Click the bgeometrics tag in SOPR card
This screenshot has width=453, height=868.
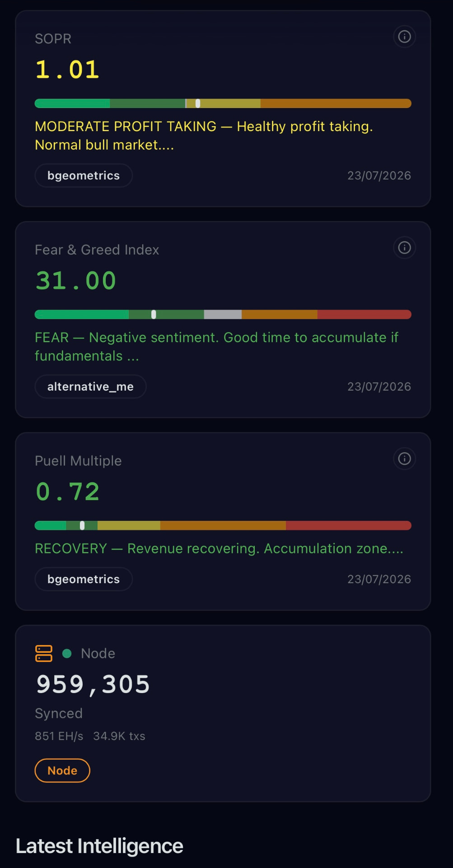[84, 175]
